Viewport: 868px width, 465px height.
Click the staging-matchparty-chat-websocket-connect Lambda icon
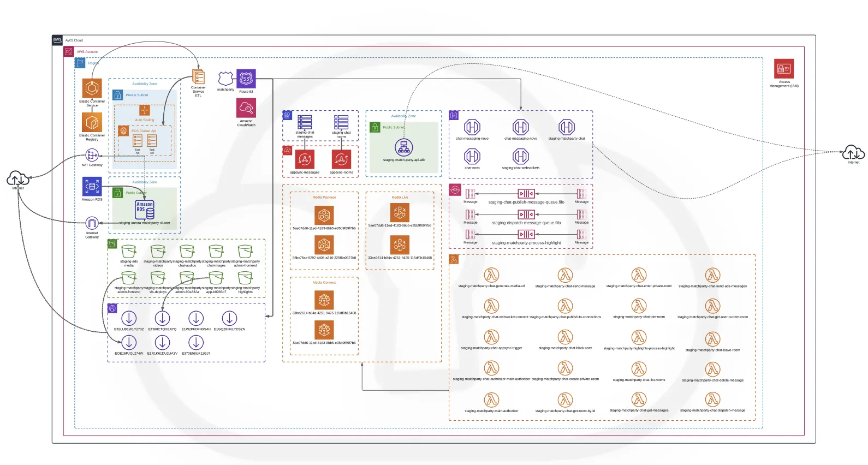[x=491, y=306]
